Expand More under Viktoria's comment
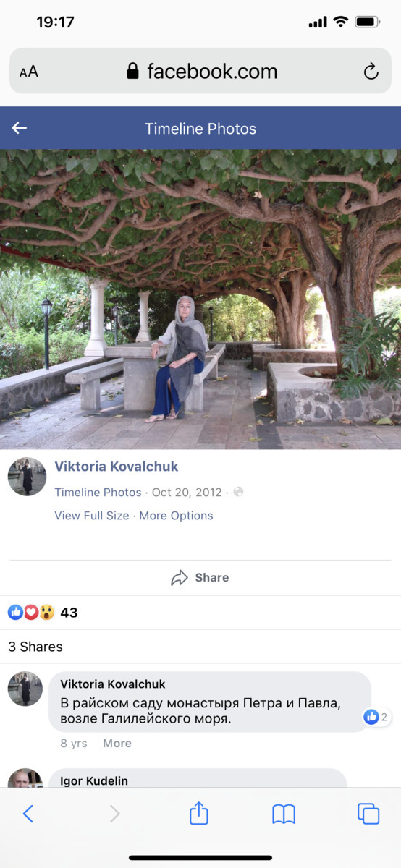The width and height of the screenshot is (401, 868). pos(117,743)
